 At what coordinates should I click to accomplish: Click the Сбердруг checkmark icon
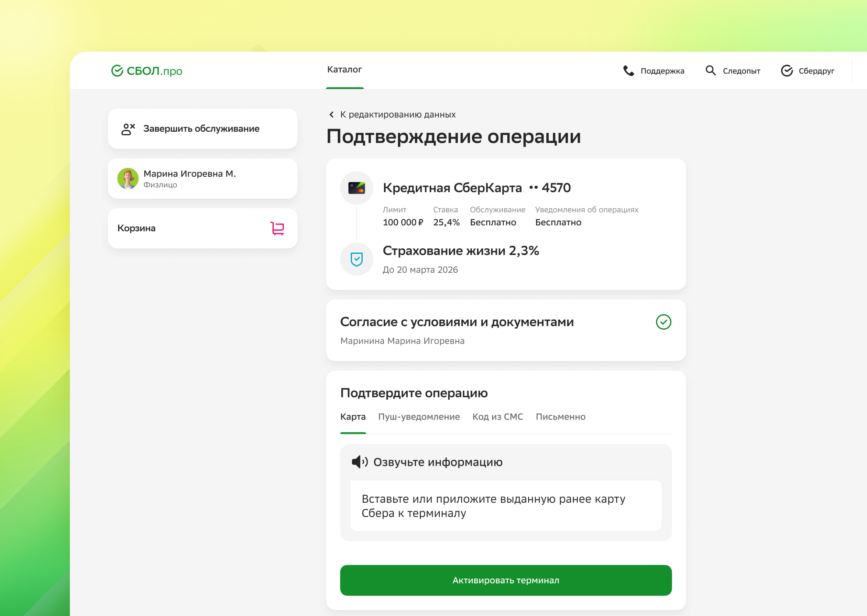[786, 71]
